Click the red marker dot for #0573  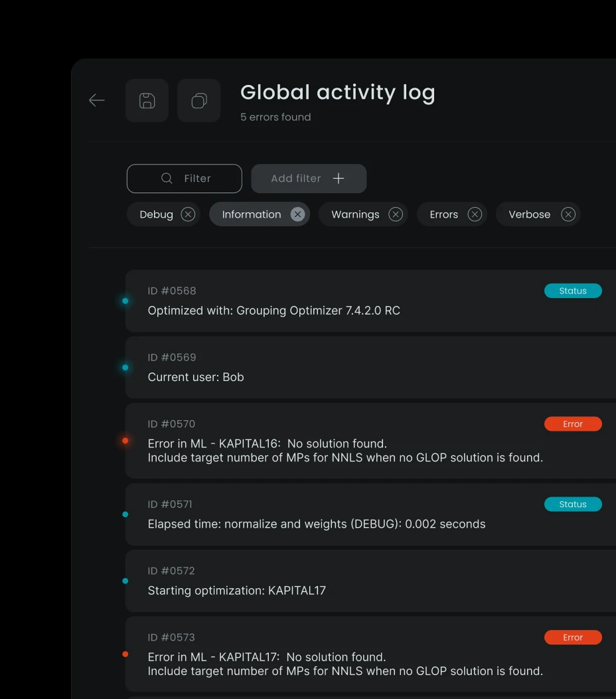pos(125,654)
